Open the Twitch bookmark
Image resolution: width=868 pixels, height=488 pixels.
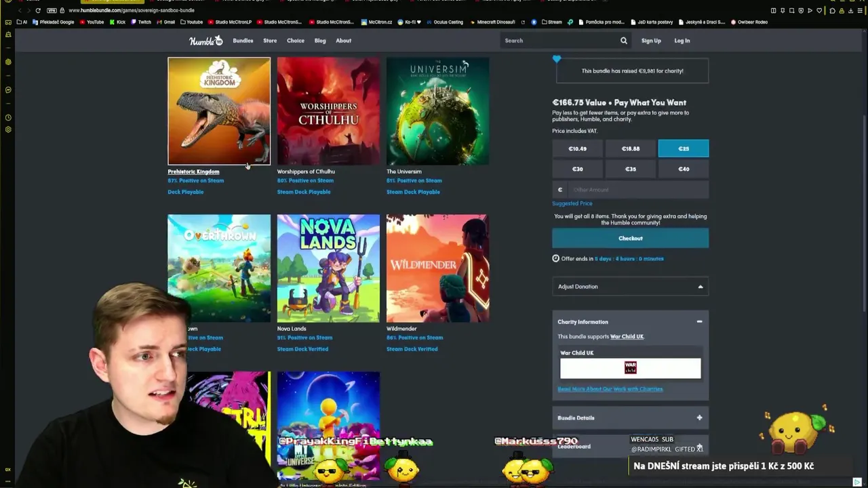(x=140, y=22)
